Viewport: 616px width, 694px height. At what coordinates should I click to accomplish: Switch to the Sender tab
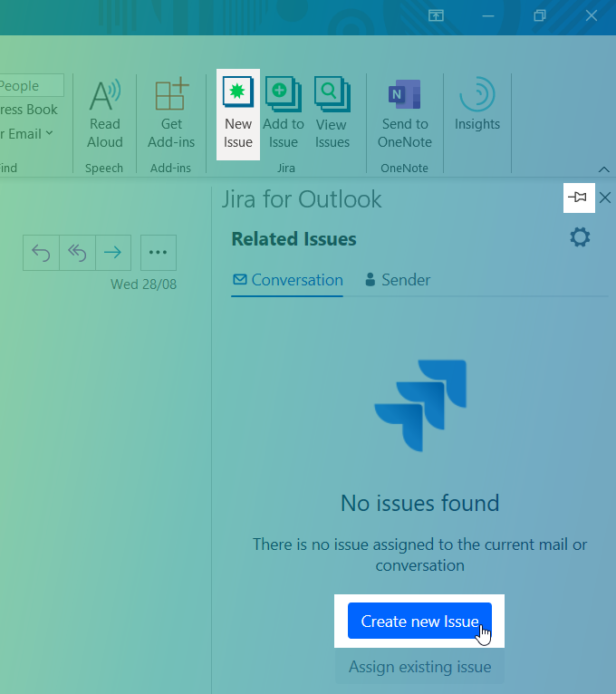coord(397,280)
